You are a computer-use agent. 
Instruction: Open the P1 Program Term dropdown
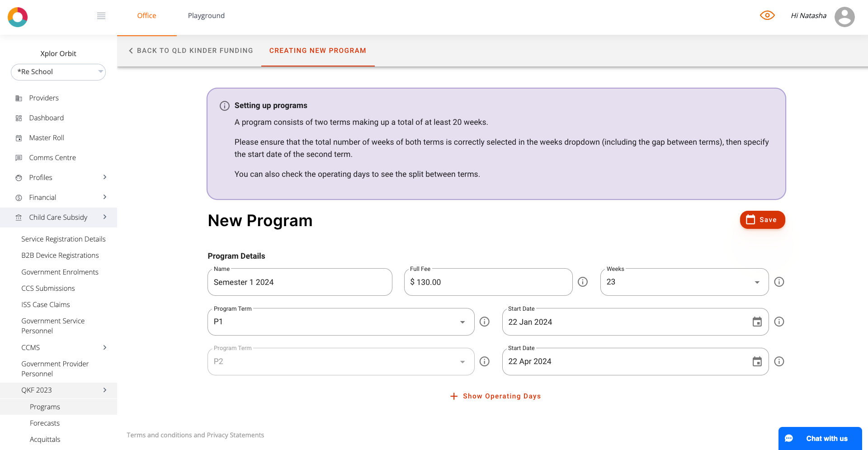point(341,322)
